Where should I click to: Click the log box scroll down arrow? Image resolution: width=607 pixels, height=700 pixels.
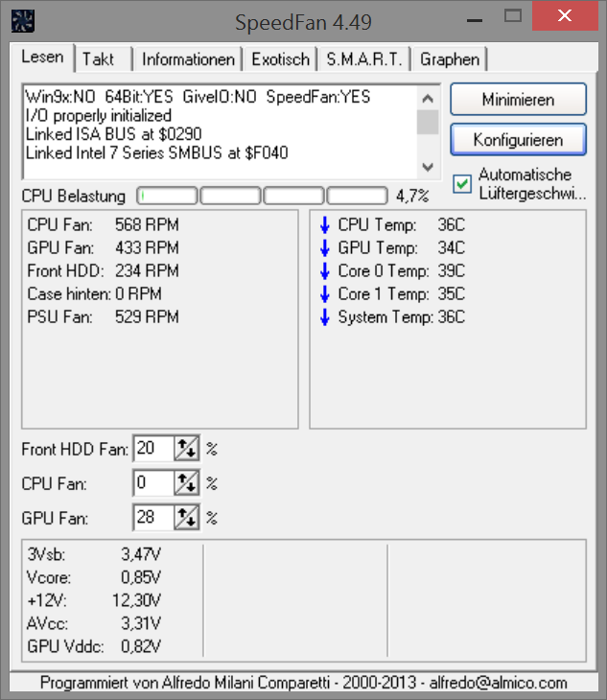click(x=428, y=167)
